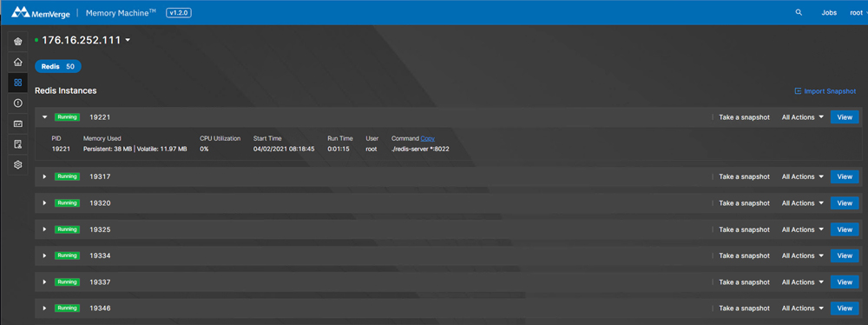This screenshot has height=325, width=868.
Task: Open All Actions for instance 19337
Action: click(803, 282)
